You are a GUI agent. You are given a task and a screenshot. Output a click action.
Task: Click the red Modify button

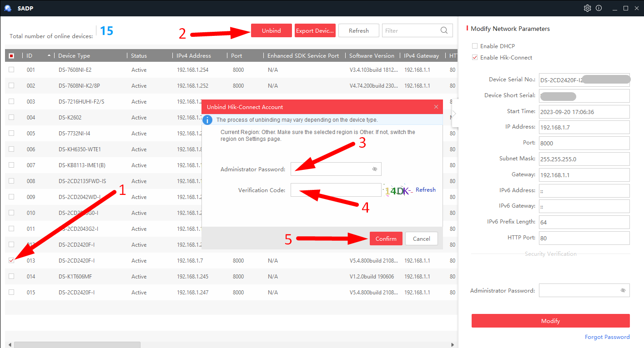coord(550,321)
